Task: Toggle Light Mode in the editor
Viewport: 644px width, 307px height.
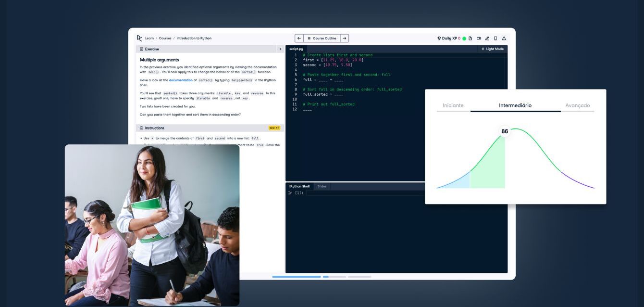Action: [493, 49]
